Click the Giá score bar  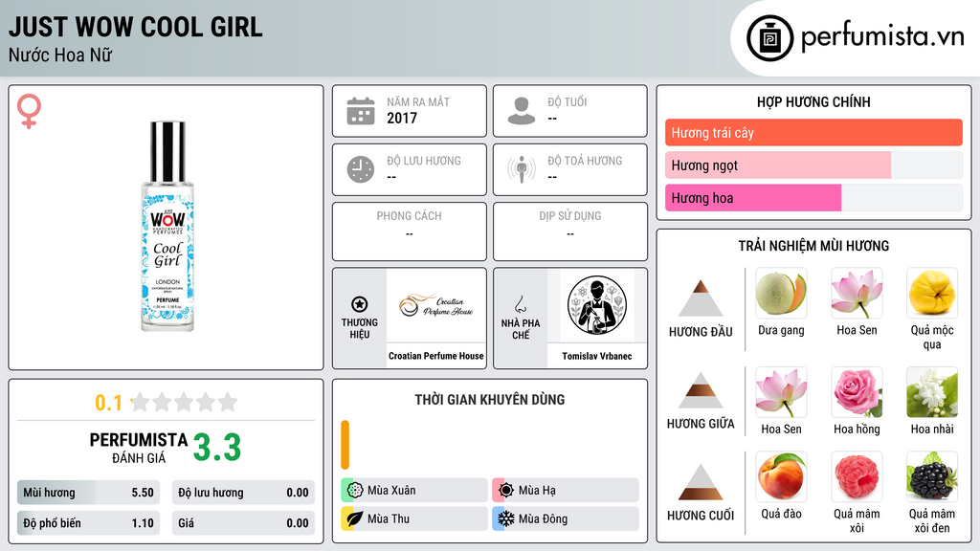pyautogui.click(x=243, y=523)
